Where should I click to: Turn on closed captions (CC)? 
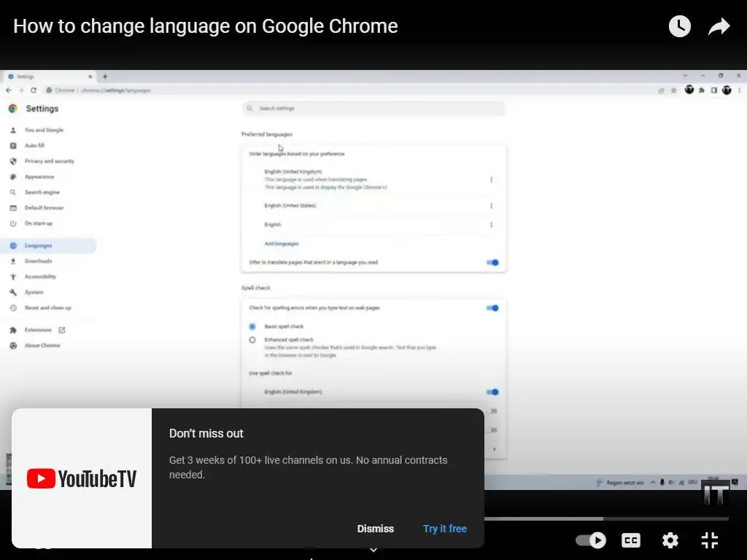pyautogui.click(x=631, y=540)
